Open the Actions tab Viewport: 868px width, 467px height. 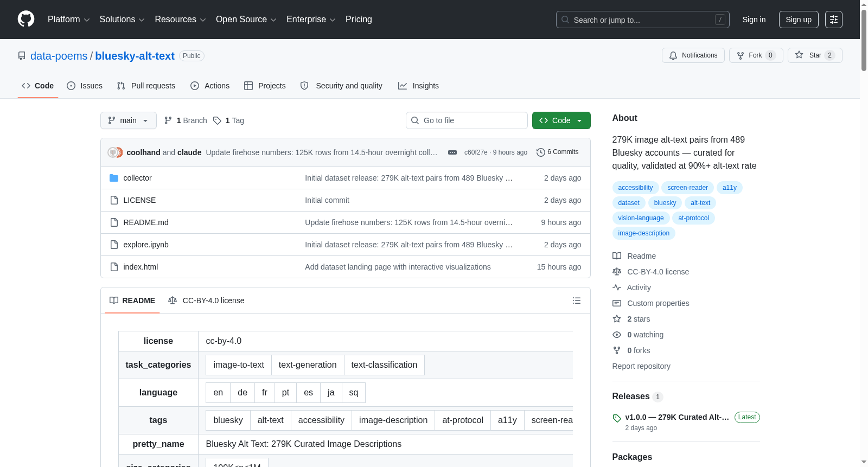point(210,86)
